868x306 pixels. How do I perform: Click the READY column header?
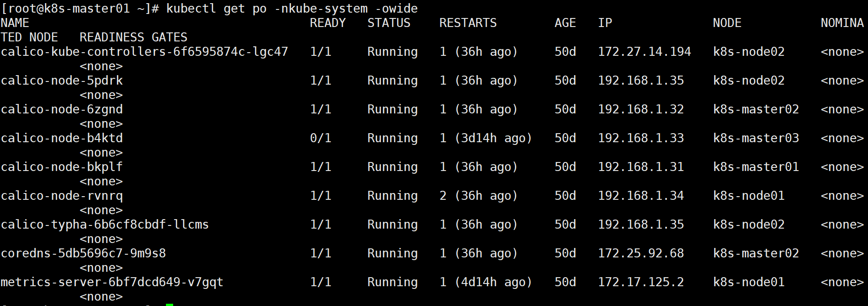tap(328, 23)
